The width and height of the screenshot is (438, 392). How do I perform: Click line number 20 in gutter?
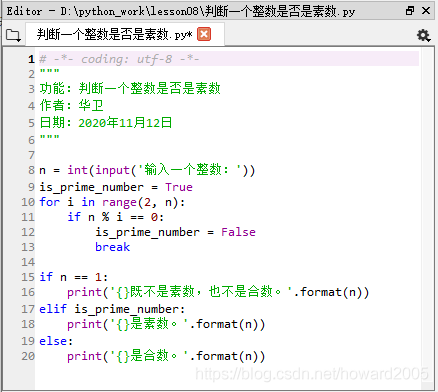(28, 356)
